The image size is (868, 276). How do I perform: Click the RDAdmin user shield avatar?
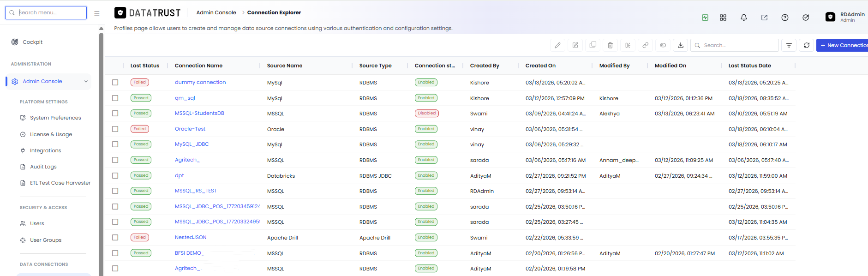click(830, 17)
